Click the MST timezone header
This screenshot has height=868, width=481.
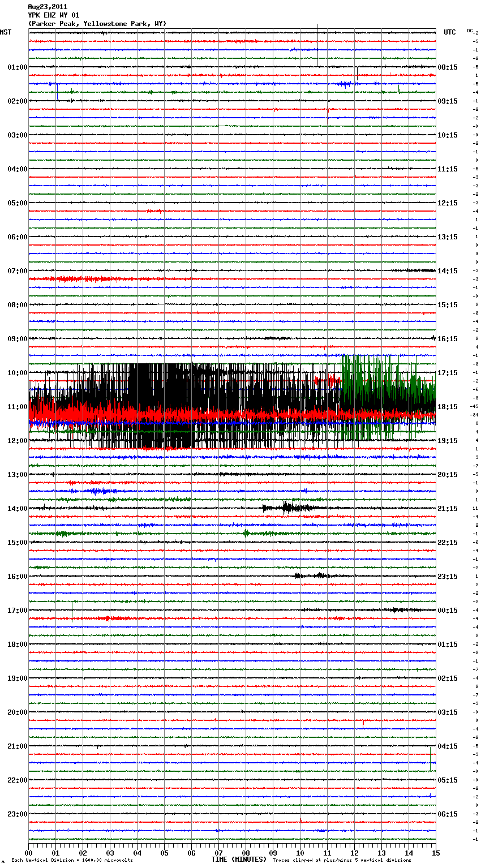tap(6, 32)
